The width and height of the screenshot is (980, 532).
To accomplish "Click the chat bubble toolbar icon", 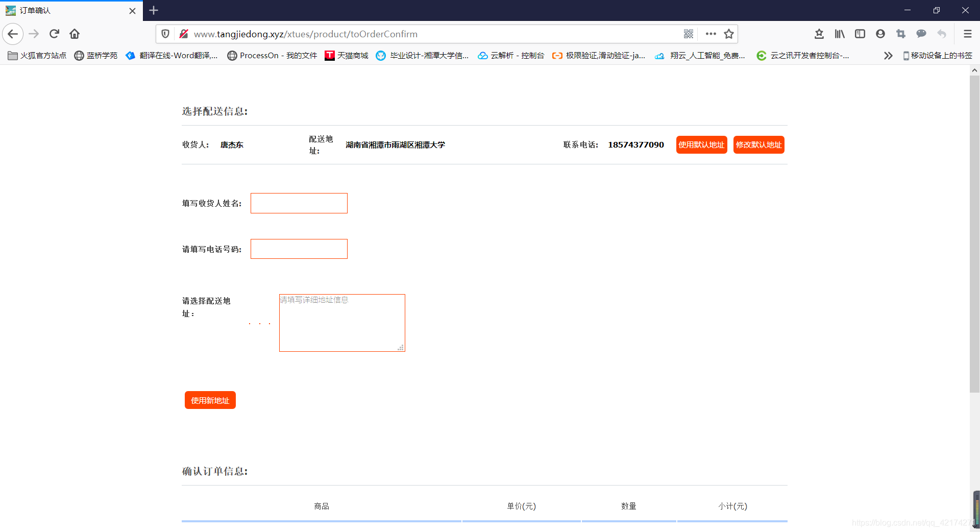I will [x=921, y=34].
